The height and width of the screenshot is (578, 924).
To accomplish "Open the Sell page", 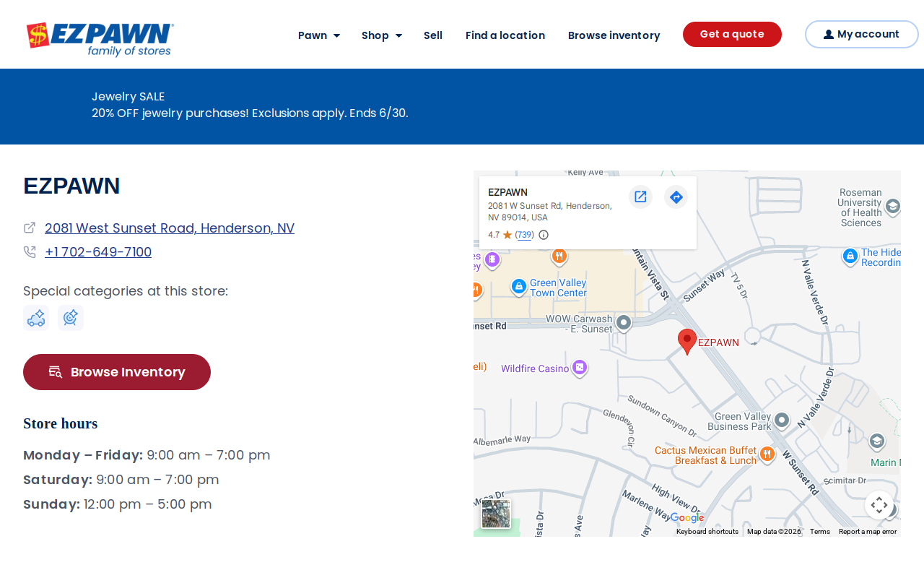I will tap(433, 35).
